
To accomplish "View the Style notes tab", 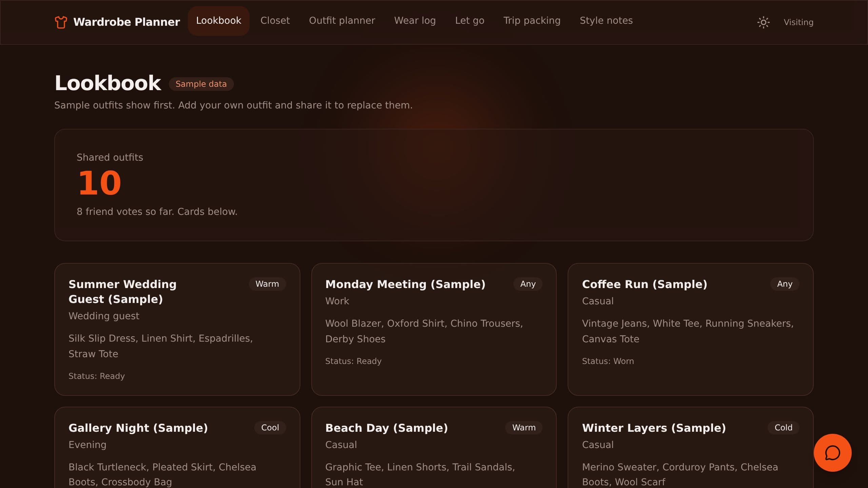I will tap(606, 21).
